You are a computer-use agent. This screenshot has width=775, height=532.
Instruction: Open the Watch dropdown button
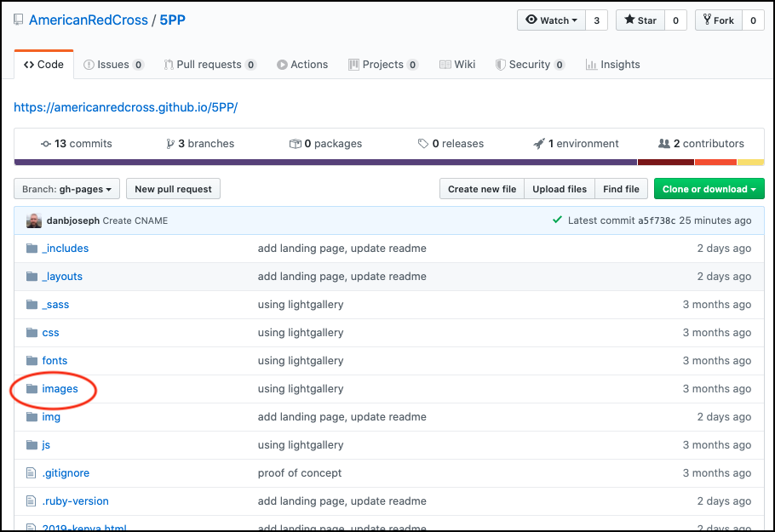(x=551, y=20)
